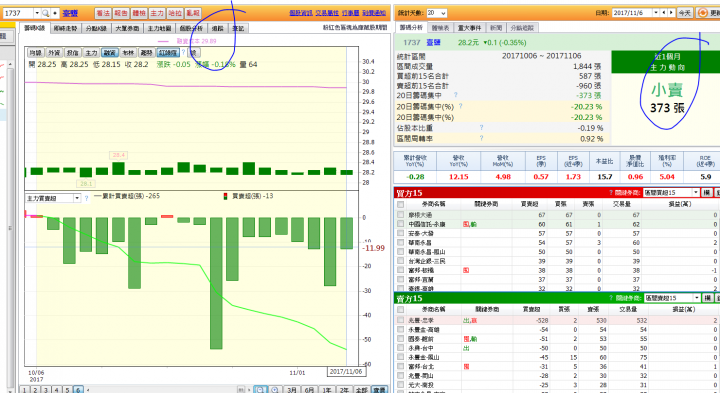Select chart page 1 button
The image size is (720, 393).
tap(24, 390)
